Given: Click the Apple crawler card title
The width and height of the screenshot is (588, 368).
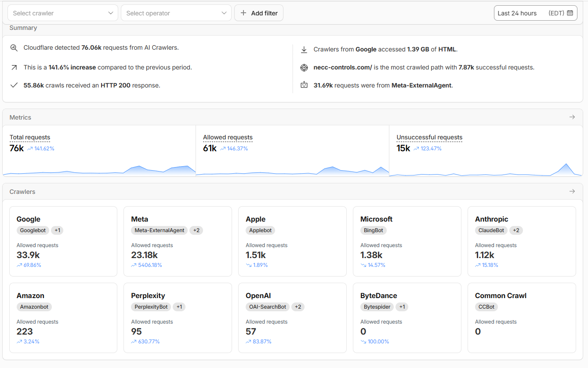Looking at the screenshot, I should [x=256, y=219].
